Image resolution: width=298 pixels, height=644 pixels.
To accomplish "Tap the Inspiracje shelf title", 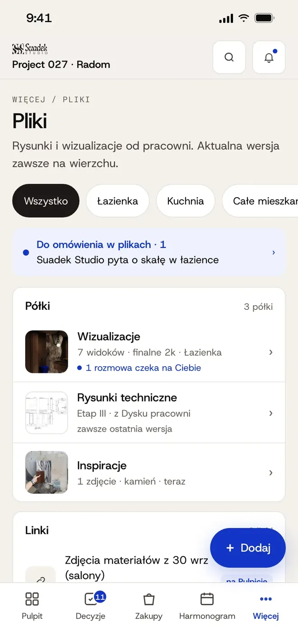I will pos(102,465).
